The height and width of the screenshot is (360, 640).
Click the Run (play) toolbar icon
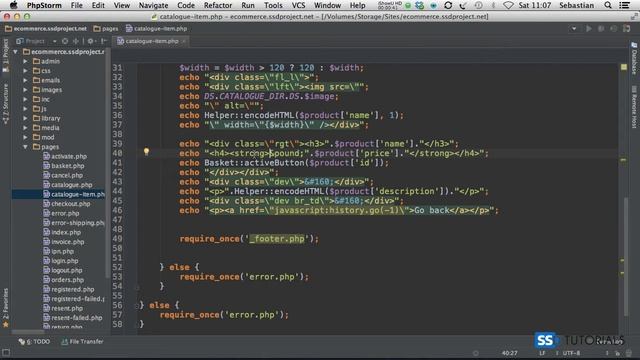589,29
